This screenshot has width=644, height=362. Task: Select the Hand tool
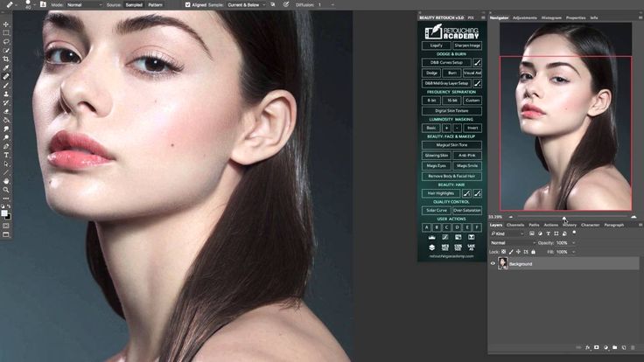pos(6,181)
